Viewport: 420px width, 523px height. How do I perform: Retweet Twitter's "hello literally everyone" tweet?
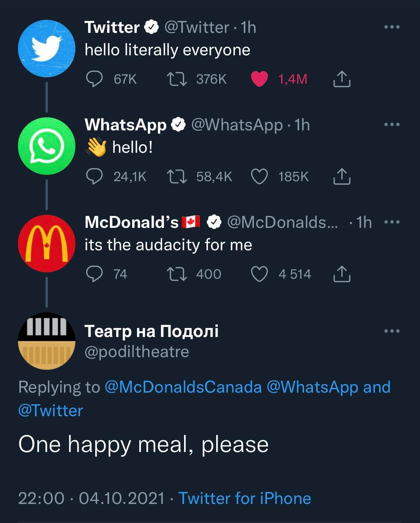(x=177, y=79)
